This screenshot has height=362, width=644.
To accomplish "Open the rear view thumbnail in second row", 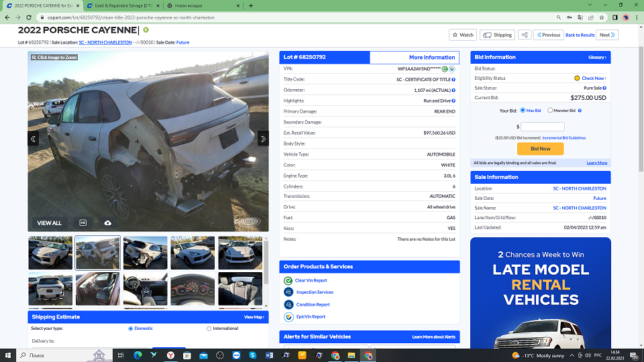I will click(x=50, y=288).
